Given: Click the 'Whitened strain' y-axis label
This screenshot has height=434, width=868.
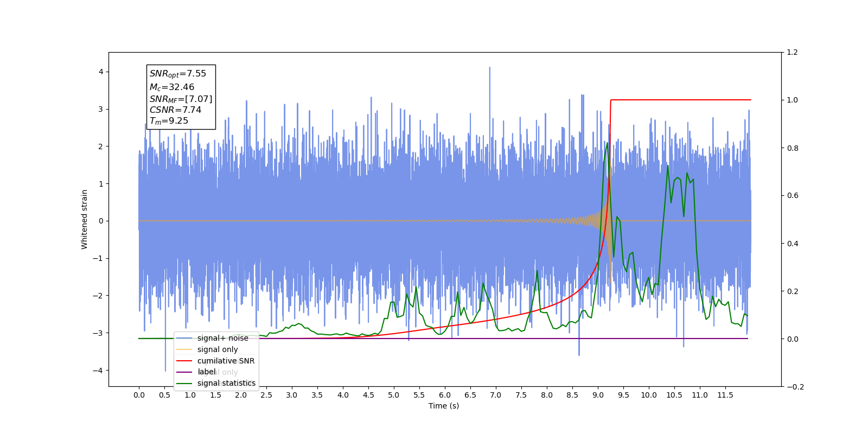Looking at the screenshot, I should (x=85, y=219).
